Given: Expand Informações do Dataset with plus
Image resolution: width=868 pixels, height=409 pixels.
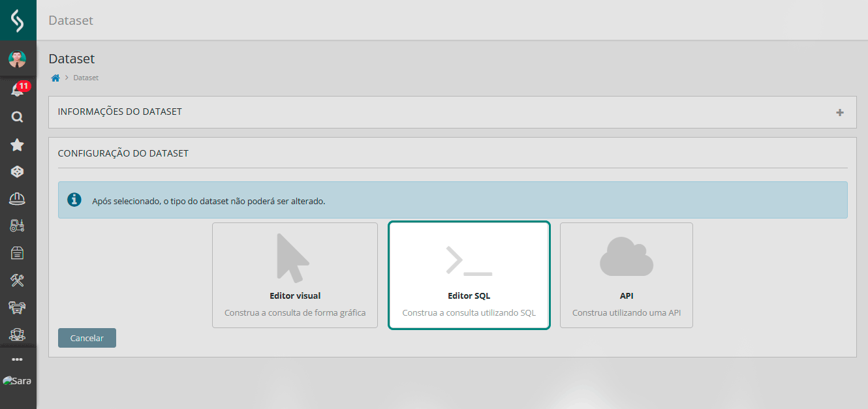Looking at the screenshot, I should pyautogui.click(x=840, y=112).
